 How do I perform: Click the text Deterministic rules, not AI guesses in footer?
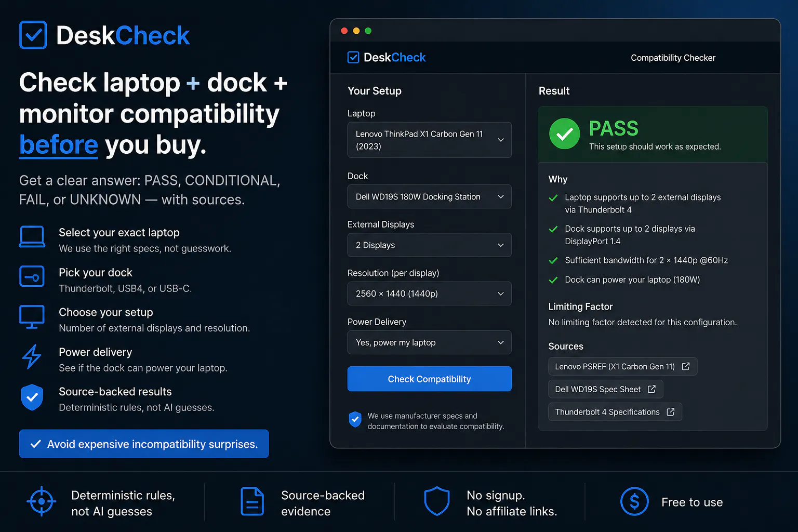(x=123, y=503)
